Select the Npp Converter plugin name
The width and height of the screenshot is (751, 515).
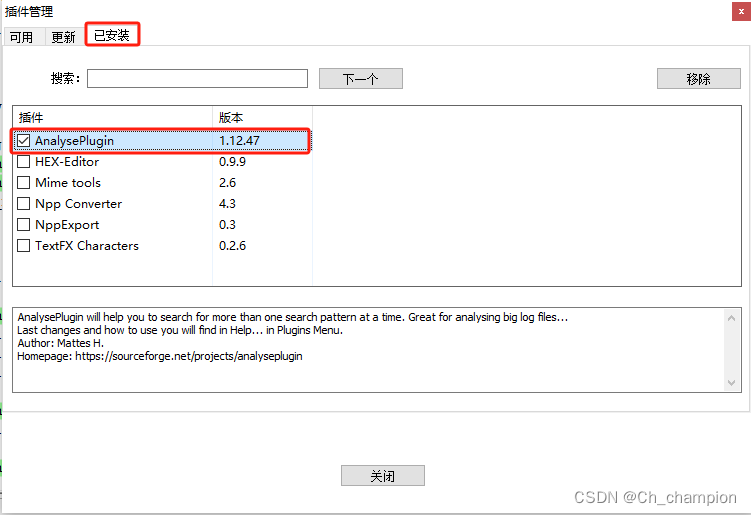pos(79,204)
